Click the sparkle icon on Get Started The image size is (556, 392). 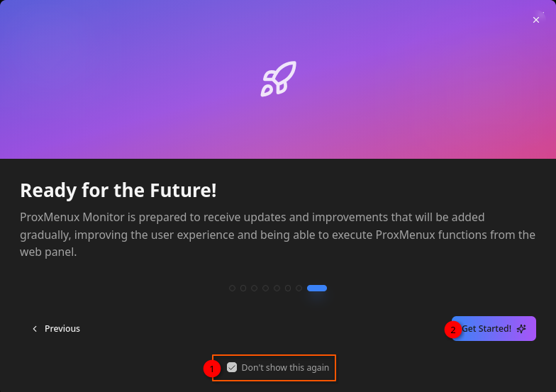(x=522, y=329)
